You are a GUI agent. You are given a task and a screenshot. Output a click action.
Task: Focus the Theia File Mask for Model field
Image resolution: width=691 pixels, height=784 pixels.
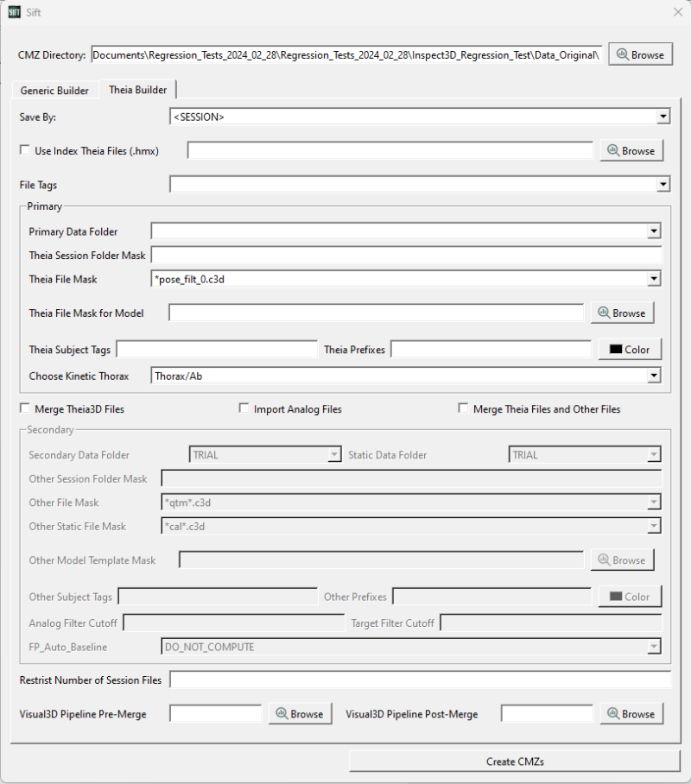coord(377,313)
